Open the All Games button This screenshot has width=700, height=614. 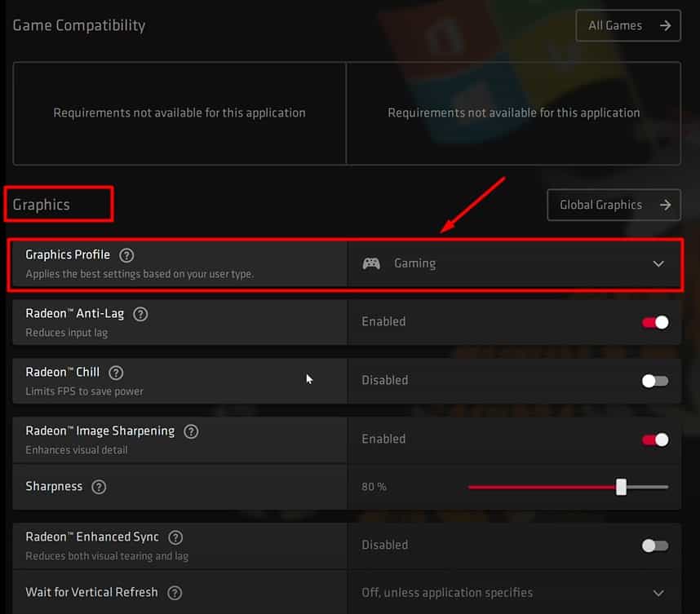pyautogui.click(x=628, y=25)
